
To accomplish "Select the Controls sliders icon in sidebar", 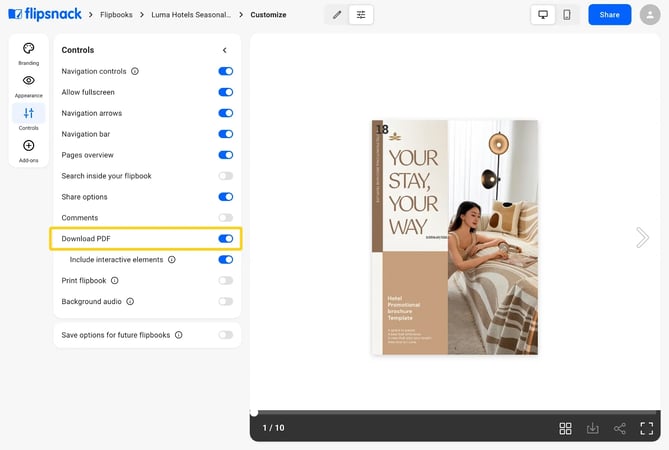I will coord(29,113).
